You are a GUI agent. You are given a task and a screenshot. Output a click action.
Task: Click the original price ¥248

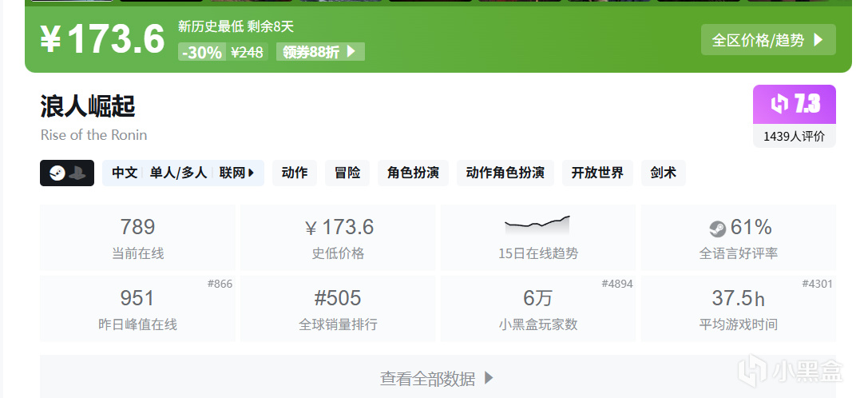(x=247, y=52)
